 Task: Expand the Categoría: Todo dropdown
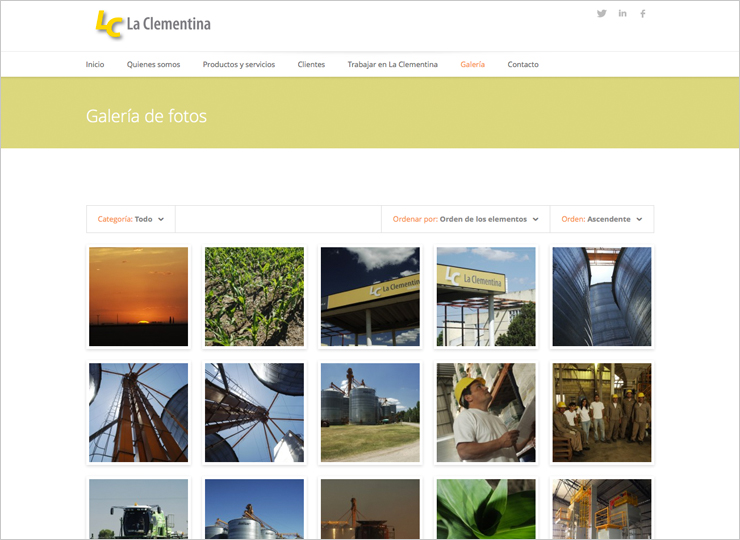[131, 219]
